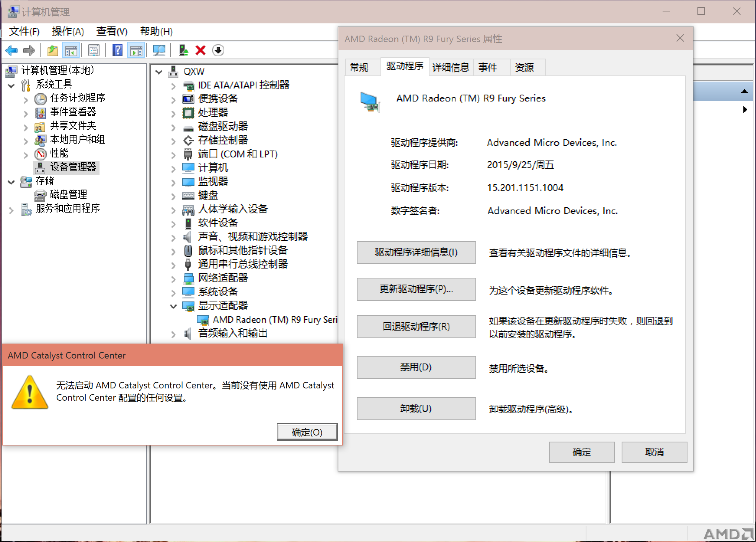The image size is (756, 542).
Task: Select Task Scheduler (任务计划程序) in tree
Action: click(x=78, y=98)
